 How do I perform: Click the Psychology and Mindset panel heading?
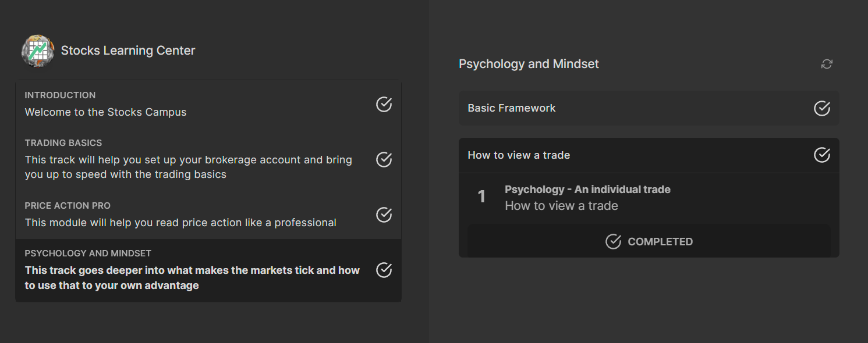coord(529,64)
